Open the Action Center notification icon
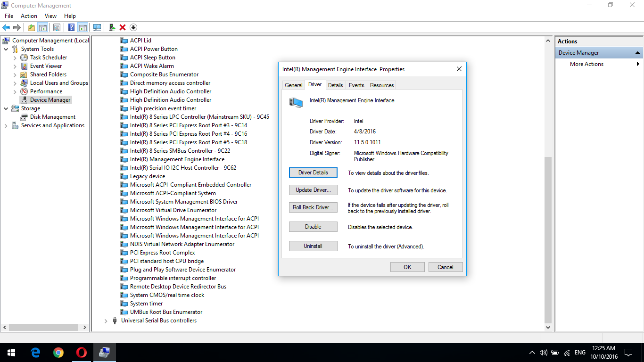644x362 pixels. (628, 353)
